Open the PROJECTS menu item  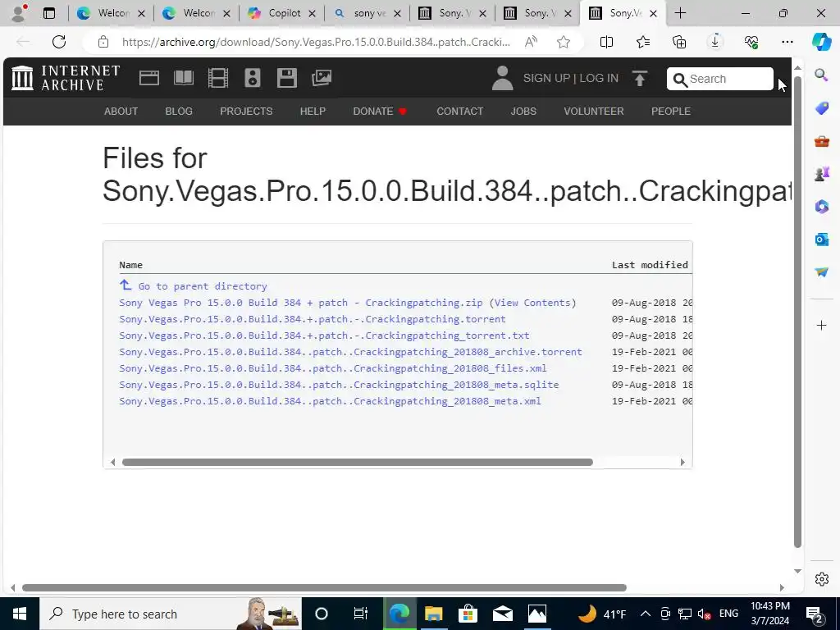[x=246, y=112]
